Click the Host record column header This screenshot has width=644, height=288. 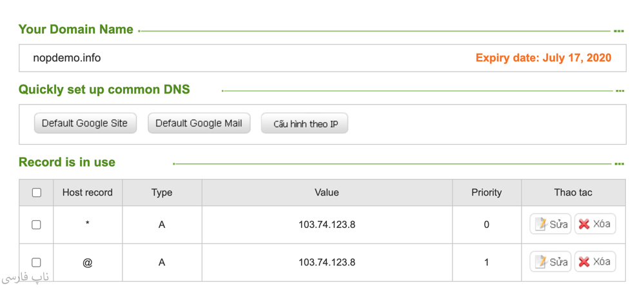tap(88, 192)
